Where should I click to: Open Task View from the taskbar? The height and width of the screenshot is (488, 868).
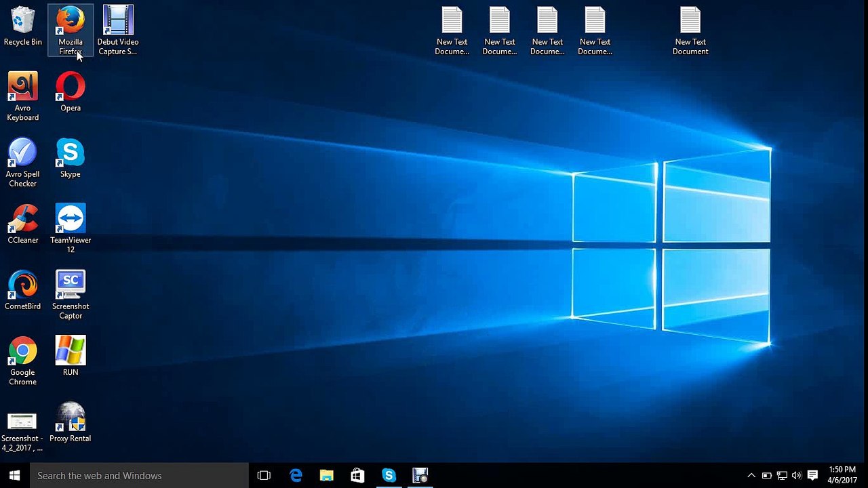pyautogui.click(x=264, y=476)
